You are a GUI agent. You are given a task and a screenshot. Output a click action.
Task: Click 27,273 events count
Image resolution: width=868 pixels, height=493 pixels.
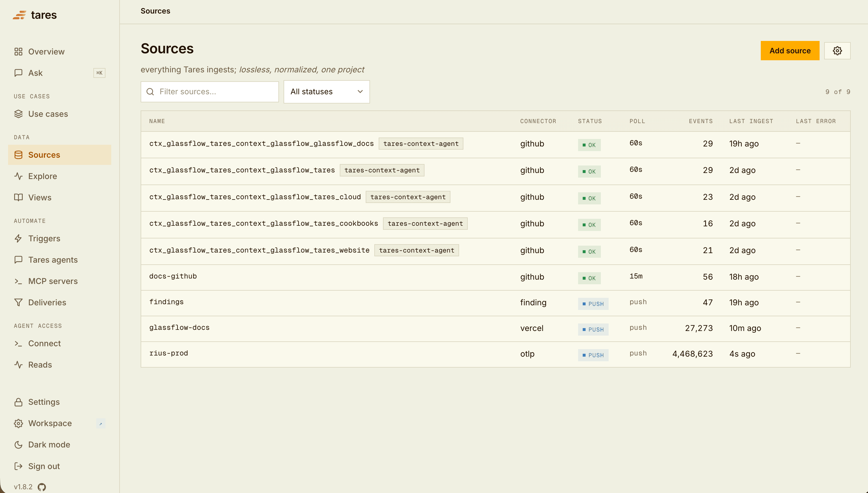click(699, 328)
